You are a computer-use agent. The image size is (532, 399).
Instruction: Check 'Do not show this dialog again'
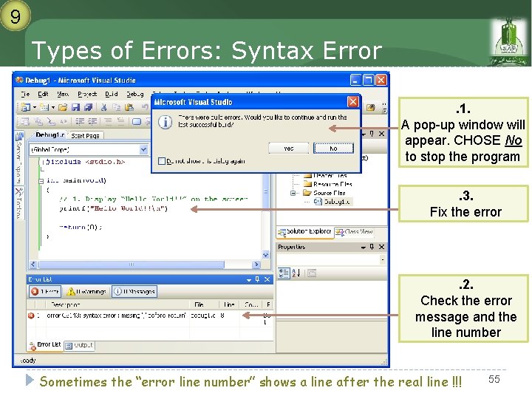coord(162,161)
